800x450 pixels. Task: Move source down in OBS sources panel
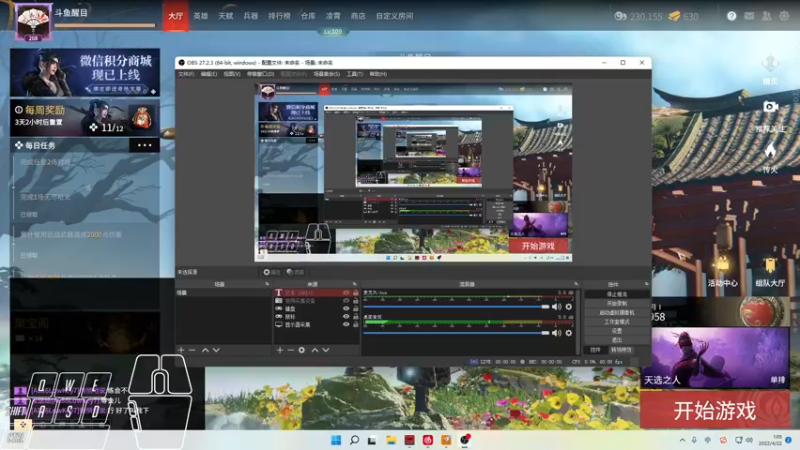pos(326,350)
